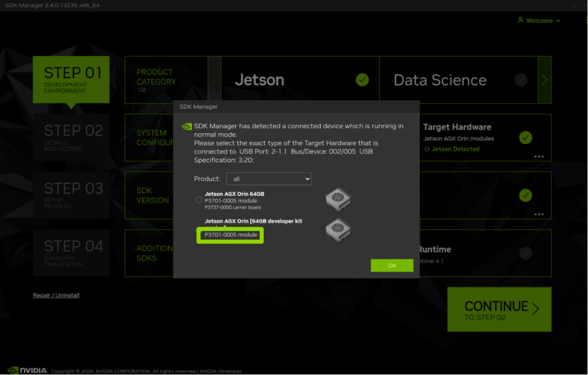Go to the STEP 01 Development Environment tab
Screen dimensions: 588x375
[x=71, y=80]
